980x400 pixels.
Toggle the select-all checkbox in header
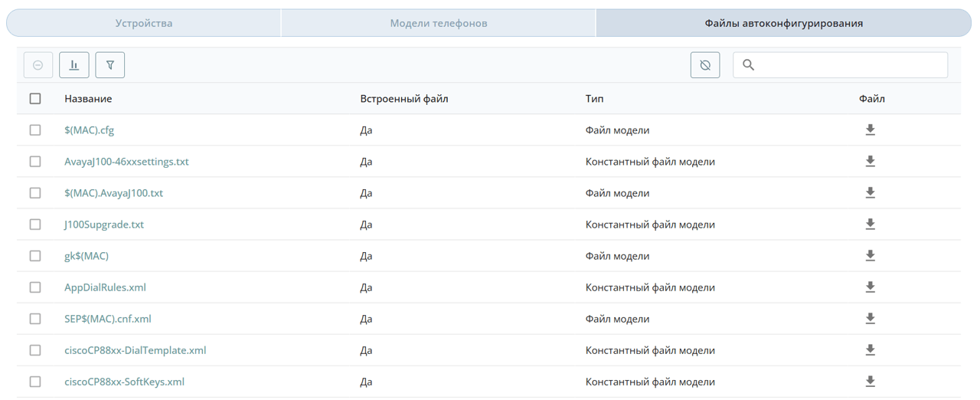(x=35, y=99)
